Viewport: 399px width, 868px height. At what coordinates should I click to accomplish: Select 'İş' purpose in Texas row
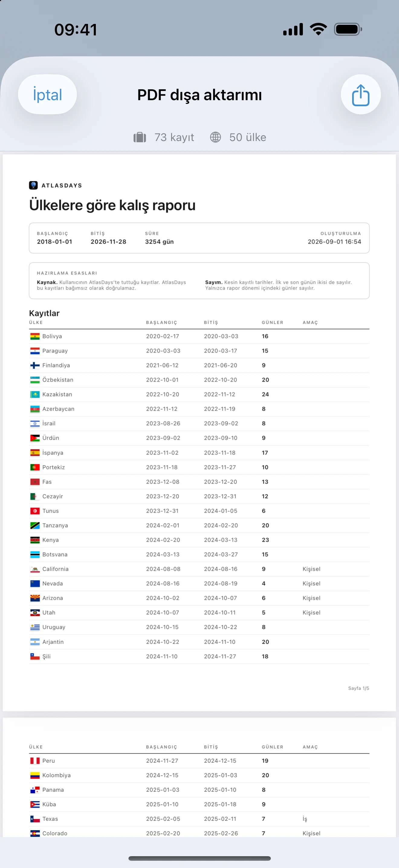(x=305, y=819)
